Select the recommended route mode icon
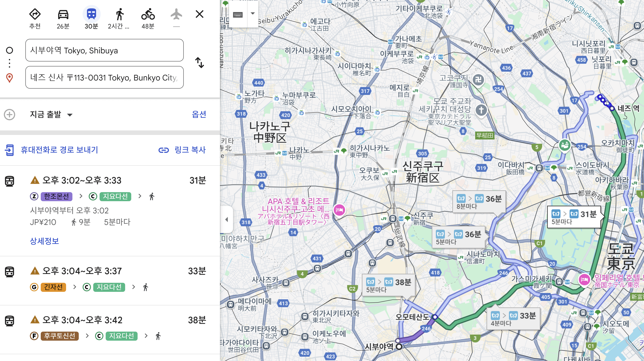This screenshot has height=361, width=644. 35,14
